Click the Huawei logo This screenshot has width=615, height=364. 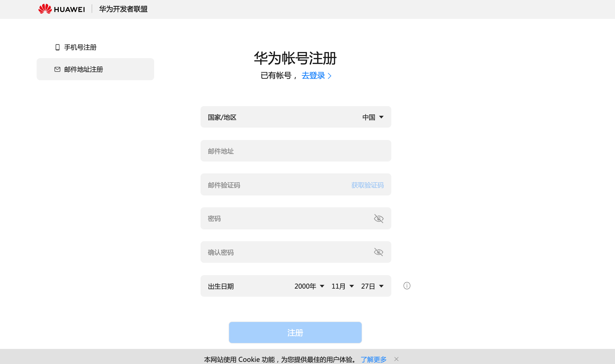tap(61, 9)
